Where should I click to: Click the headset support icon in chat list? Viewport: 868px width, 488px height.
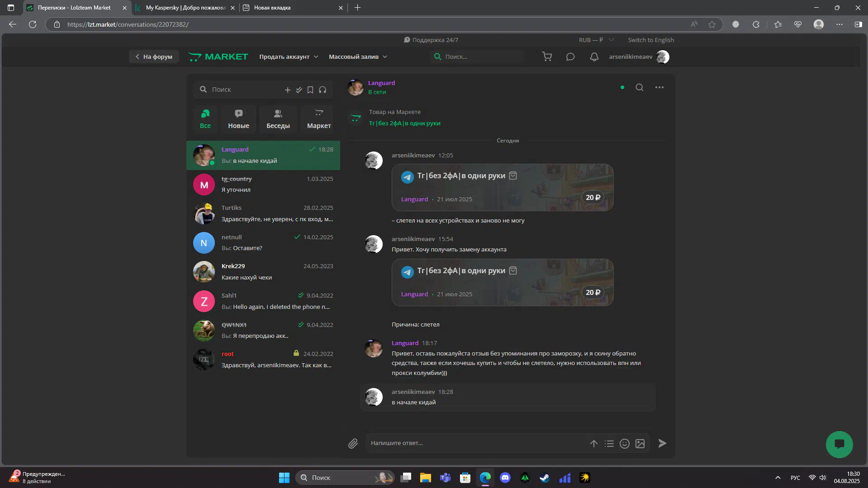323,90
